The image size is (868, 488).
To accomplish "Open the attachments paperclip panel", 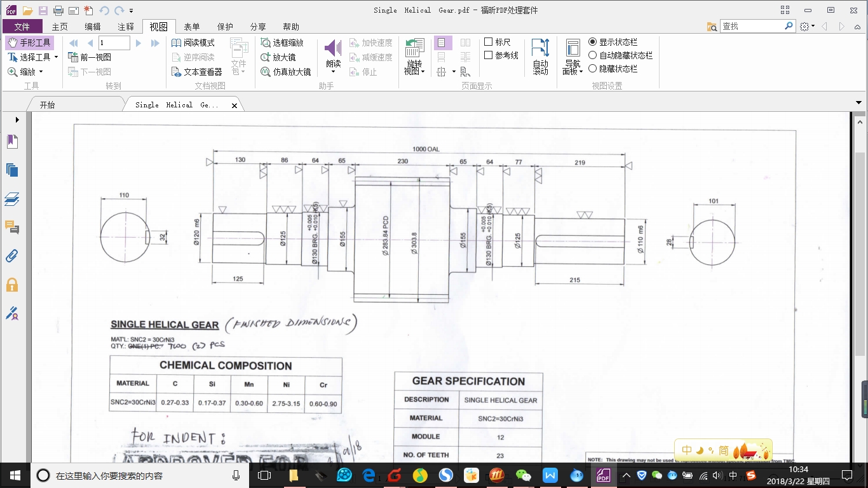I will [12, 256].
